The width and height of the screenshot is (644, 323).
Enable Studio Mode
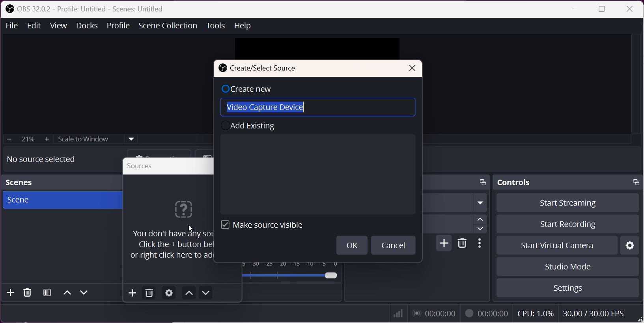click(567, 267)
